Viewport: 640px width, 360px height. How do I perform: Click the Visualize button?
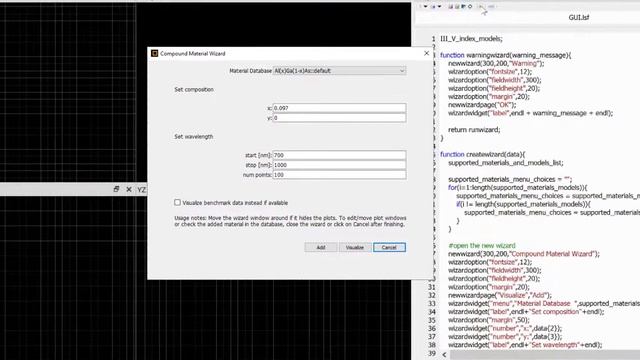coord(355,247)
